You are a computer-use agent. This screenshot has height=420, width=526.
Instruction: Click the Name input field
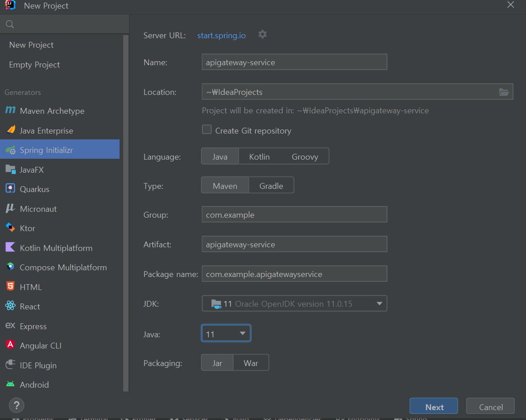click(294, 62)
